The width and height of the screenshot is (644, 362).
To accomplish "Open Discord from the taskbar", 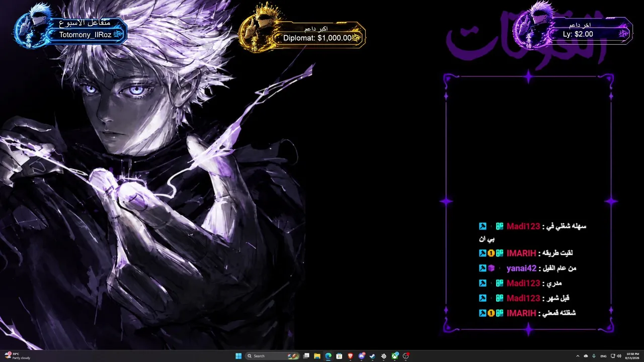I will tap(361, 356).
